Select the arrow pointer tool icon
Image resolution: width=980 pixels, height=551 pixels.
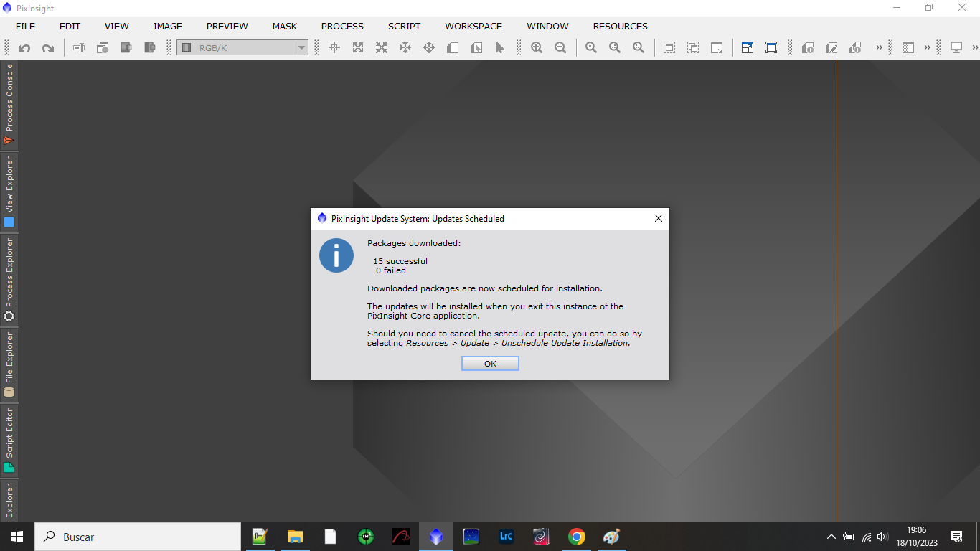500,48
